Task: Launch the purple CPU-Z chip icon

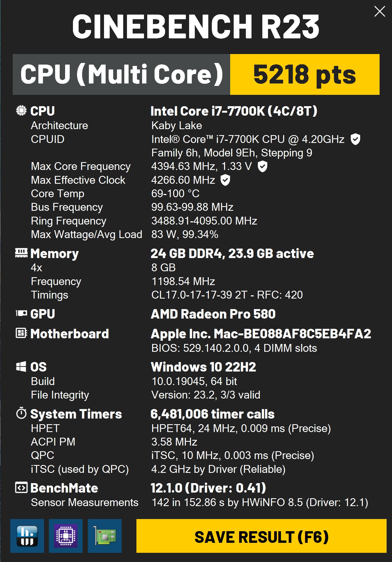Action: (66, 536)
